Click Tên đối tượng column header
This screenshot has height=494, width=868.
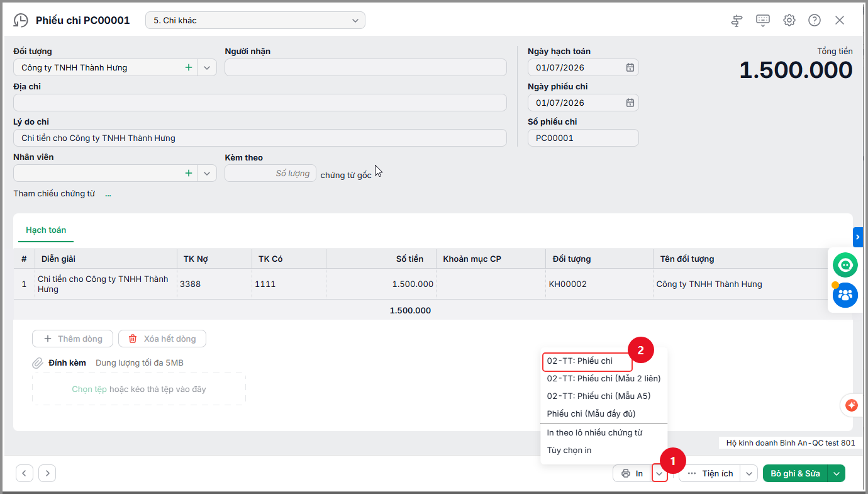[740, 259]
